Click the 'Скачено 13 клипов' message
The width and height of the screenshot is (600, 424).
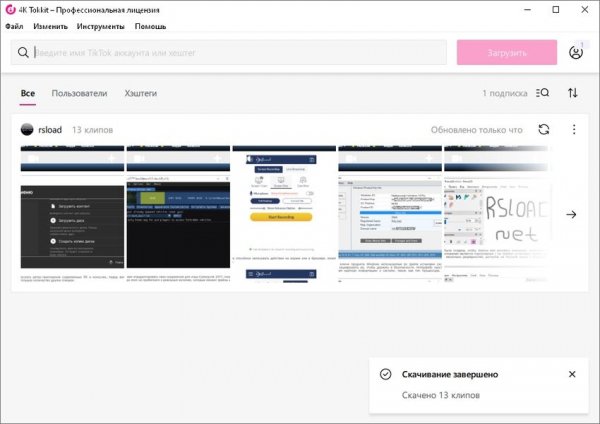click(440, 395)
